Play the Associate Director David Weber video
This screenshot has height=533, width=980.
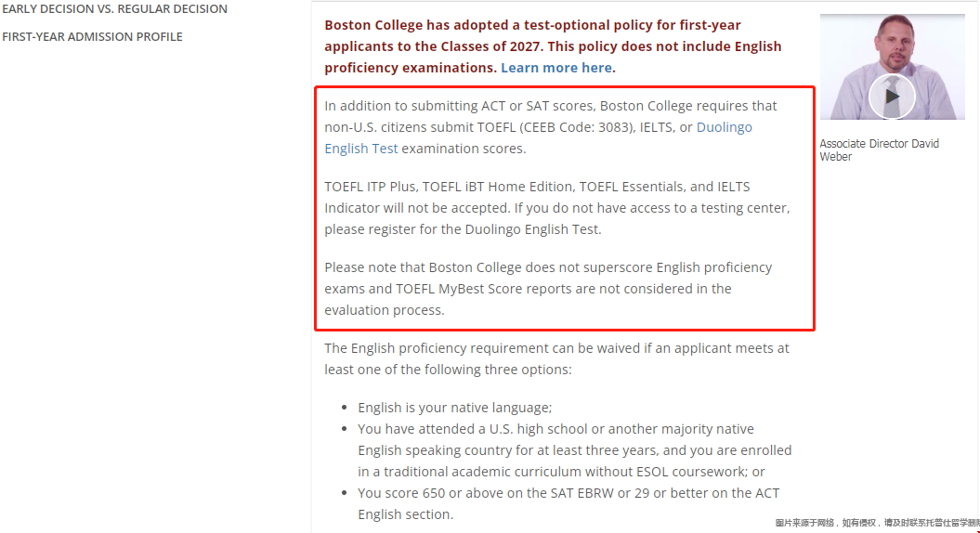[x=892, y=97]
